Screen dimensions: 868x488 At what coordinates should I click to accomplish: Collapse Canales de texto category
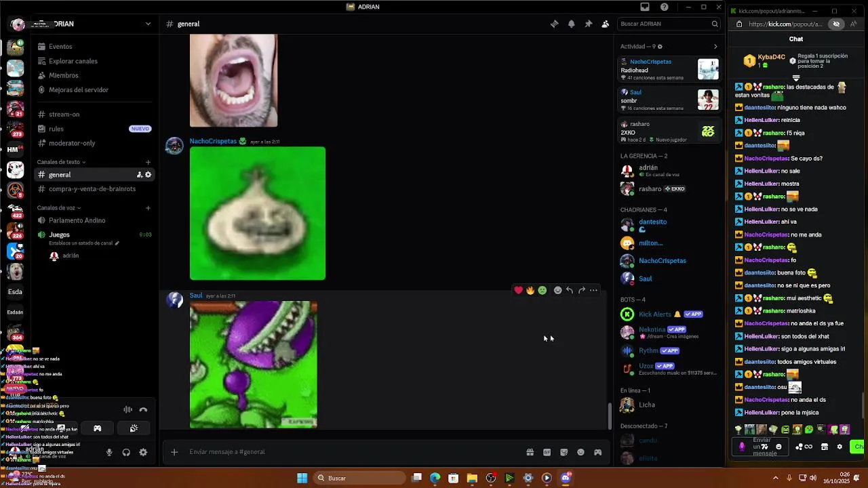coord(61,162)
